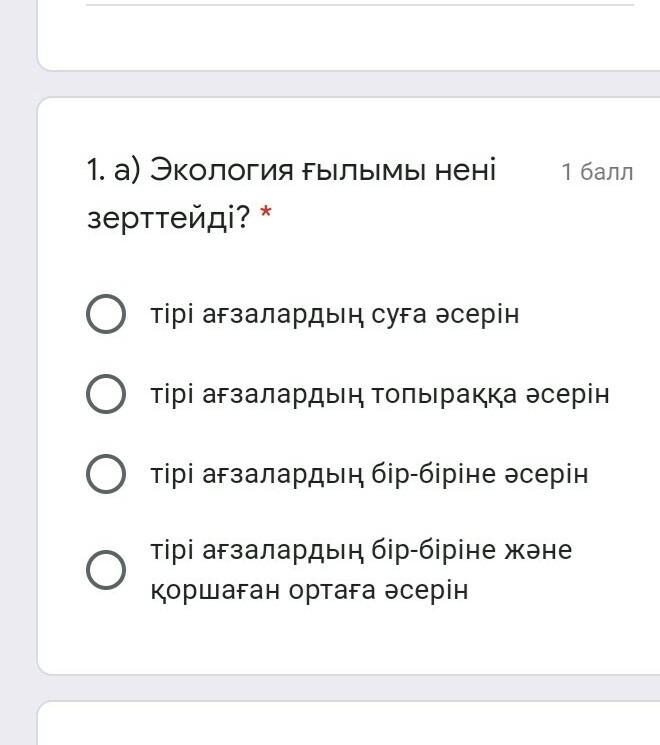Image resolution: width=660 pixels, height=745 pixels.
Task: Pick the radio button for "тірі ағзалардың бір-біріне әсерін"
Action: point(106,473)
